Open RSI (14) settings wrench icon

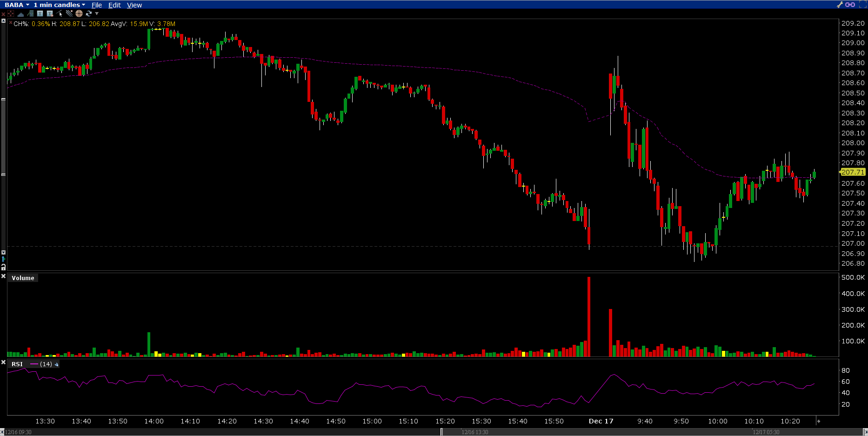(x=56, y=364)
